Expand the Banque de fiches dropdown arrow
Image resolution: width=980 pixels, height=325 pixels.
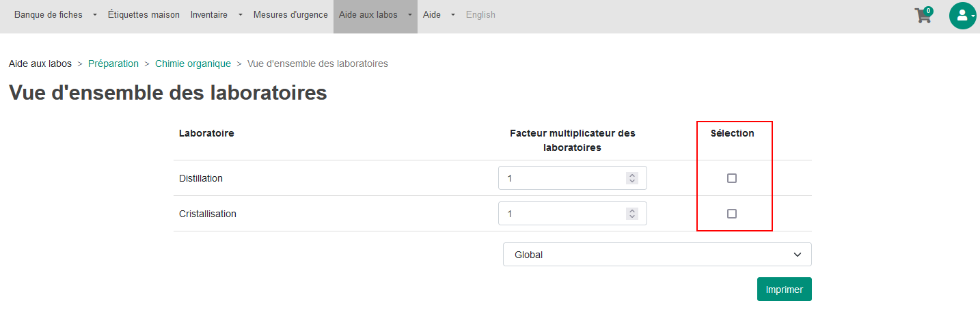click(x=94, y=15)
